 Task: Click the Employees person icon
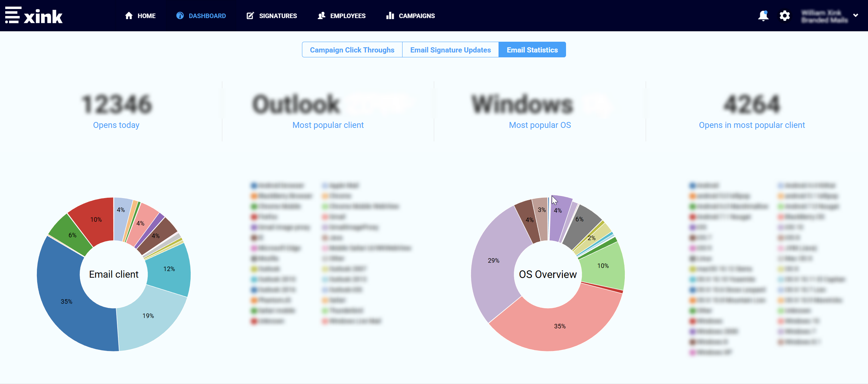click(x=321, y=16)
